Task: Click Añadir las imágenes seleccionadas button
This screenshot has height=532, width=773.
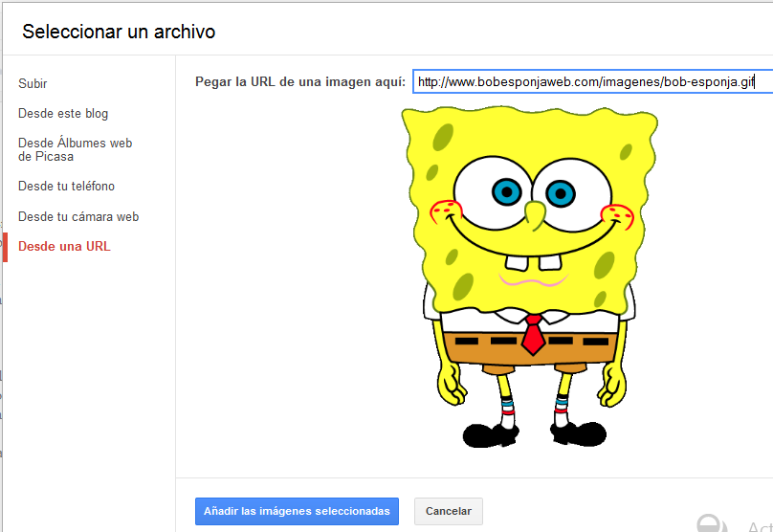Action: 297,511
